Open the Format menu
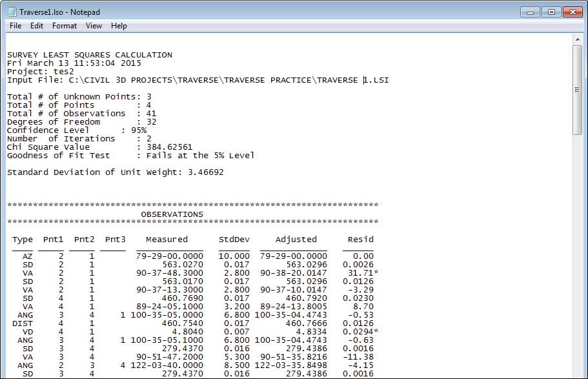Screen dimensions: 588x379 65,26
